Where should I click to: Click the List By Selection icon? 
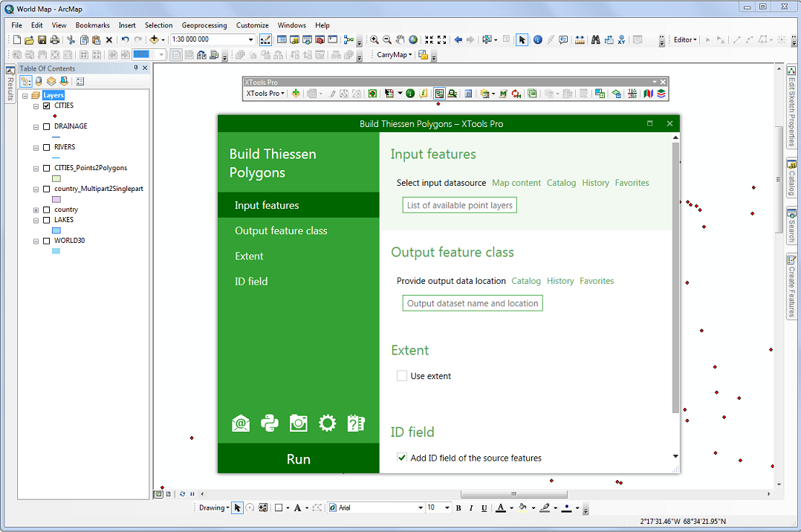click(64, 81)
